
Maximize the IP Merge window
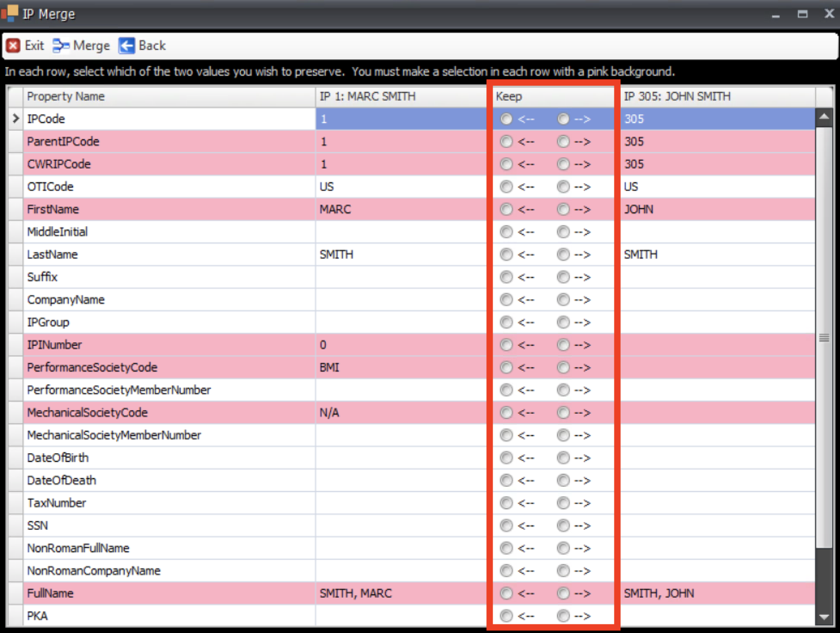[x=802, y=14]
